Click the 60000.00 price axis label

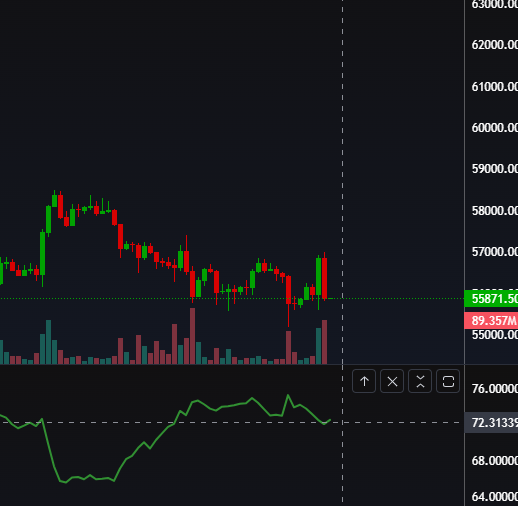pyautogui.click(x=495, y=127)
